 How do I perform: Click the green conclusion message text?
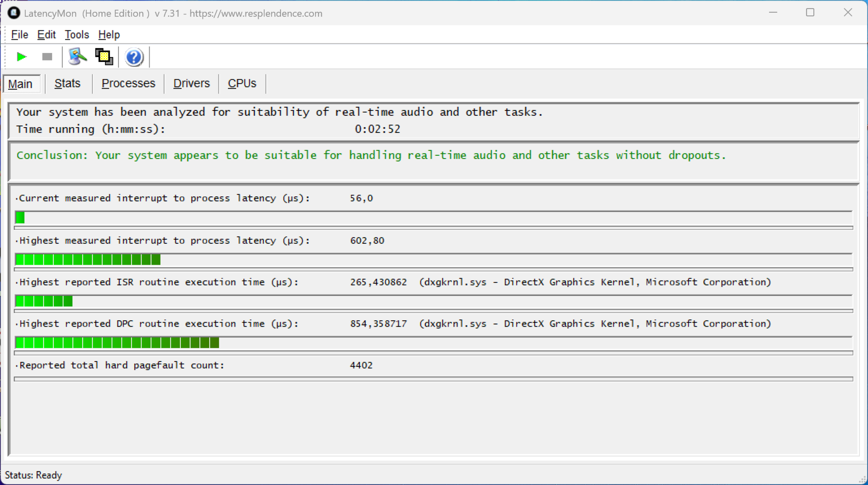point(371,156)
